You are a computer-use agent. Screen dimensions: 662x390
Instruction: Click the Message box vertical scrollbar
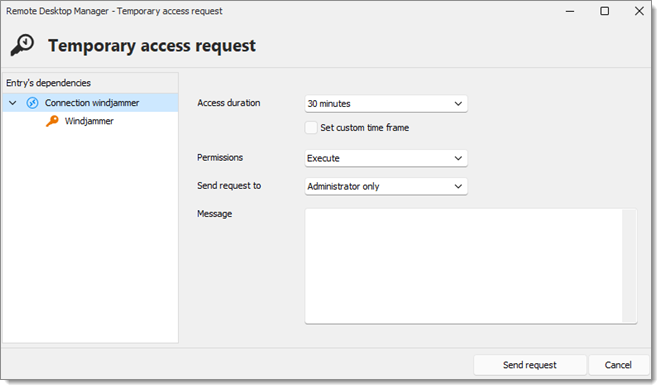point(629,266)
